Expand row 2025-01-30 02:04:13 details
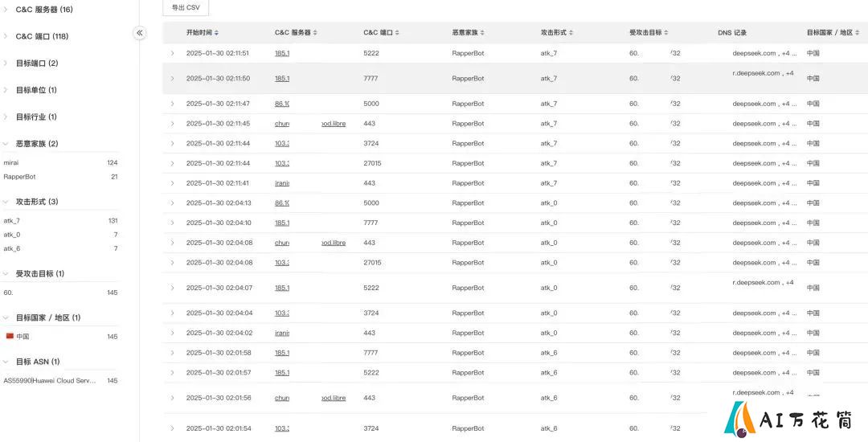868x442 pixels. pos(172,203)
